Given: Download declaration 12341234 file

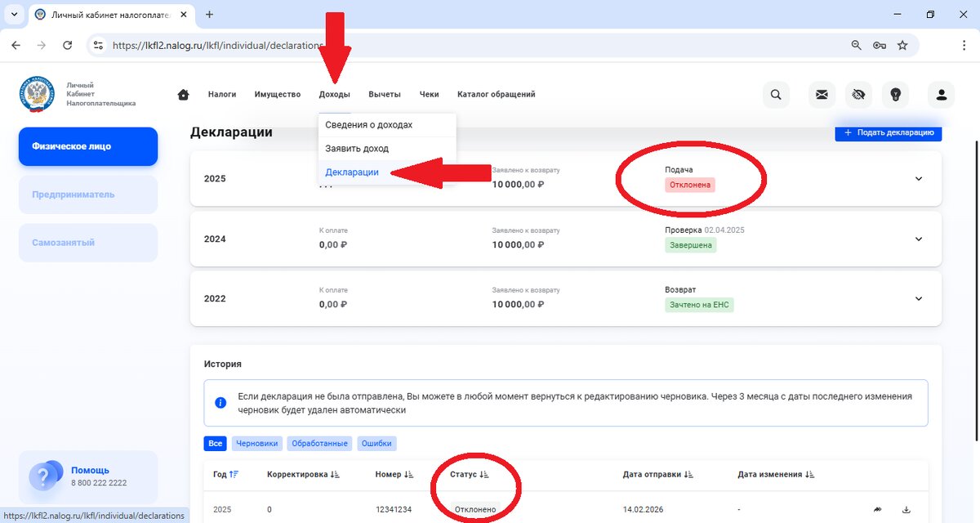Looking at the screenshot, I should point(906,509).
